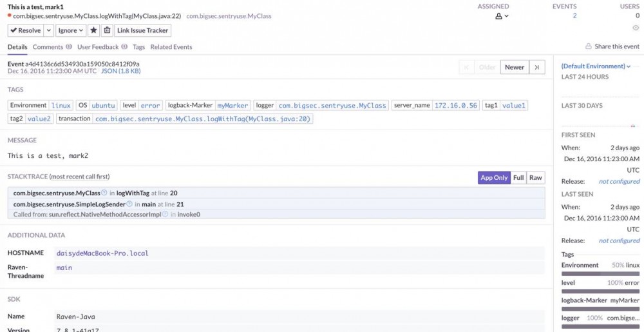Screen dimensions: 644x332
Task: Click the Environment tag value linux
Action: pyautogui.click(x=61, y=106)
